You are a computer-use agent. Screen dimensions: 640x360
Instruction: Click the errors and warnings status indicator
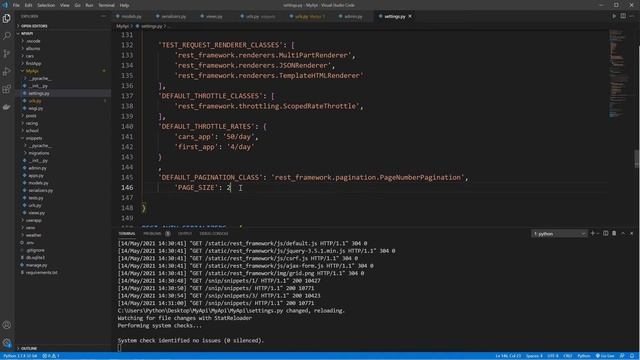(51, 356)
